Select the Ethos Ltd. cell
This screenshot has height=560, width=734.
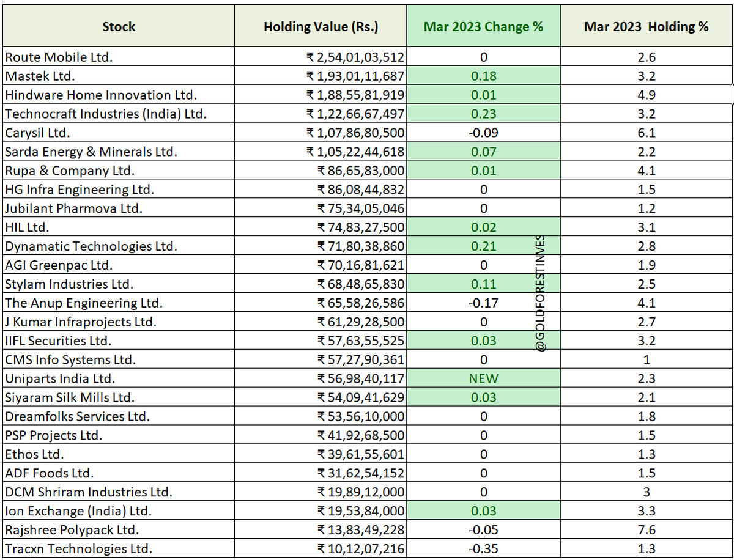pos(119,455)
